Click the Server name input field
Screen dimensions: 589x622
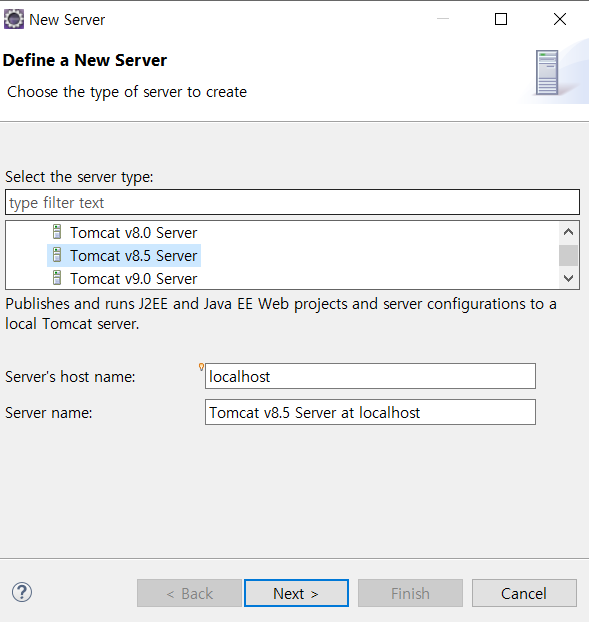pyautogui.click(x=370, y=412)
